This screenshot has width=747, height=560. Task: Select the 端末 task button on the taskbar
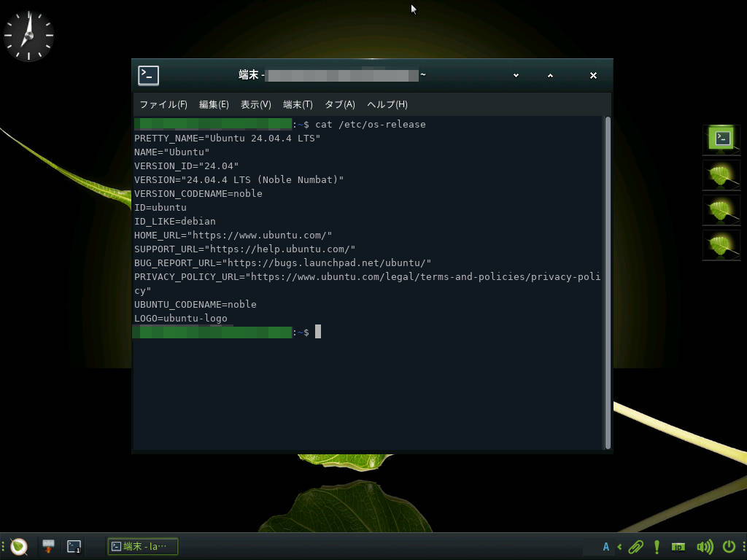(143, 545)
